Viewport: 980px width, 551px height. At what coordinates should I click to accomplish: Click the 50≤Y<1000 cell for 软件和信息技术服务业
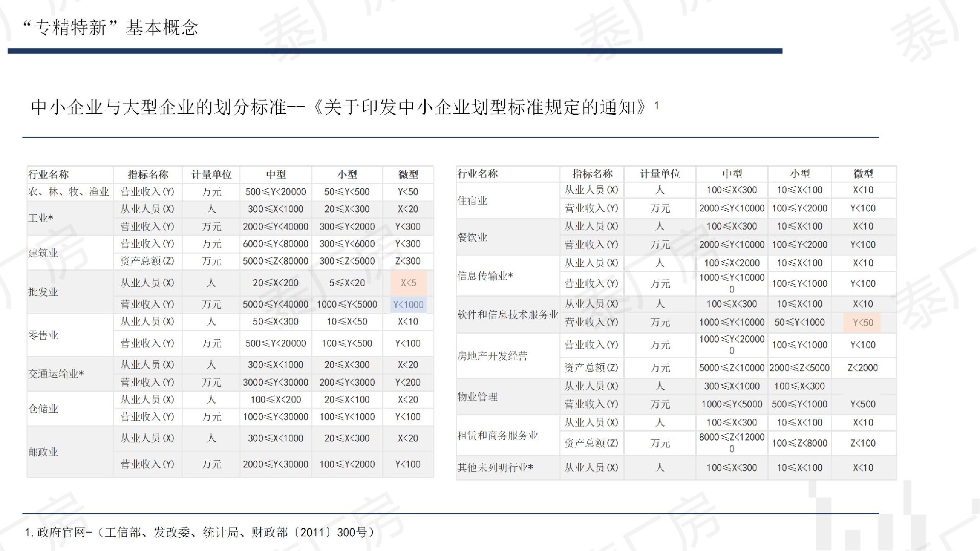799,322
